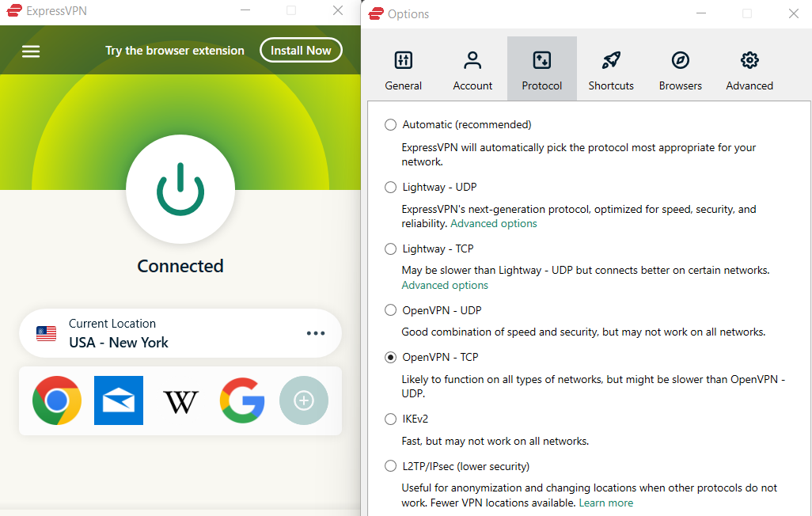This screenshot has height=516, width=812.
Task: Select Lightway - TCP protocol
Action: [390, 249]
